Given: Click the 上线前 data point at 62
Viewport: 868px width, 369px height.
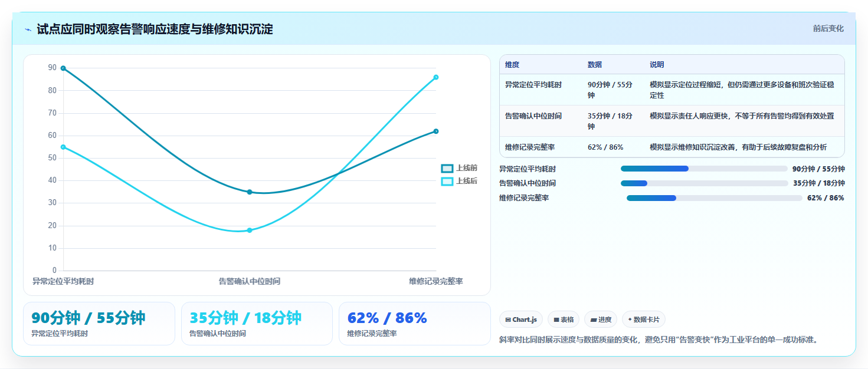Looking at the screenshot, I should click(436, 131).
